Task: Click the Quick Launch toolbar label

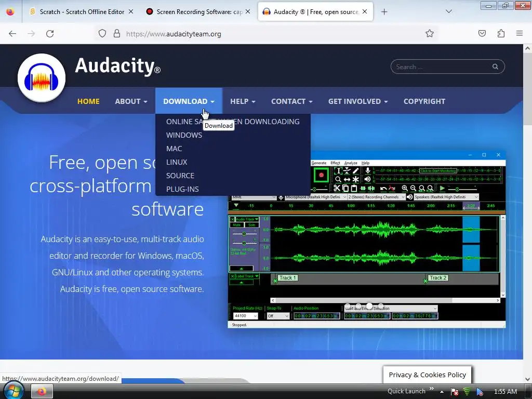Action: coord(406,391)
